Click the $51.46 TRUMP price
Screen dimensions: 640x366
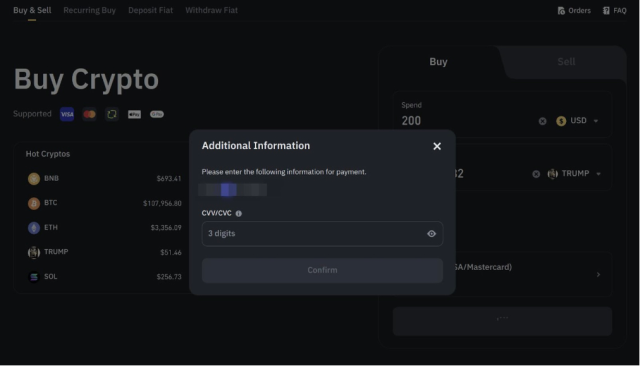171,253
